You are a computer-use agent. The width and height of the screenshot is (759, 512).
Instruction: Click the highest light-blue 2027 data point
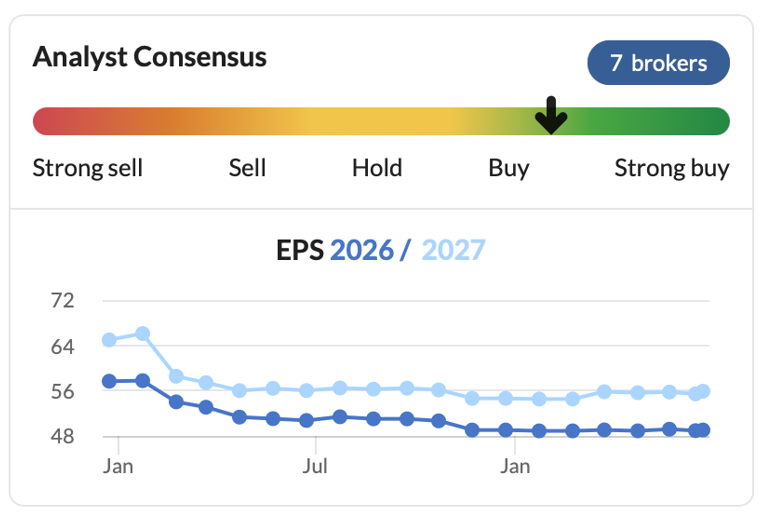pos(143,333)
